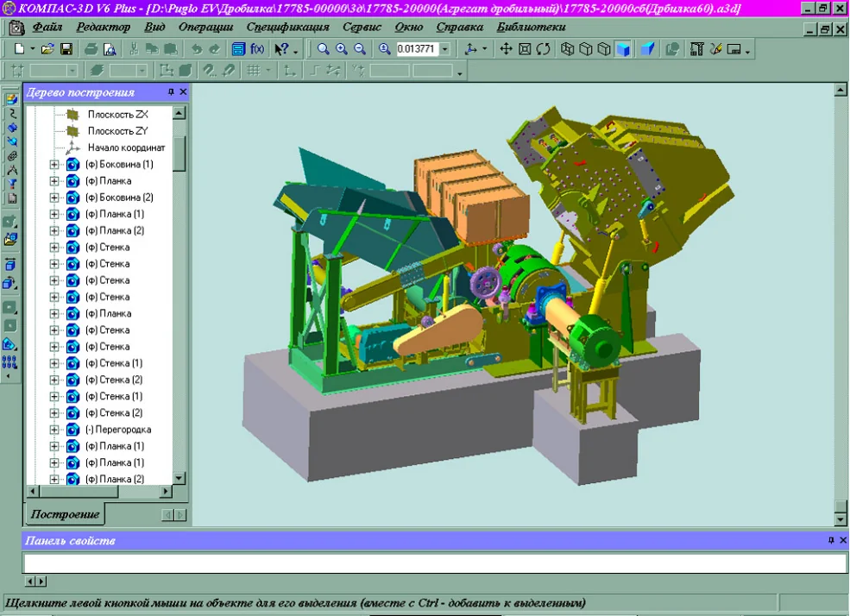Close the Дерево построения panel

183,92
